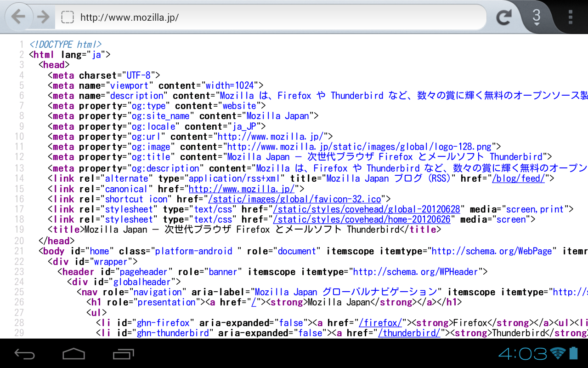Click the "width=1024" content value

pos(229,86)
